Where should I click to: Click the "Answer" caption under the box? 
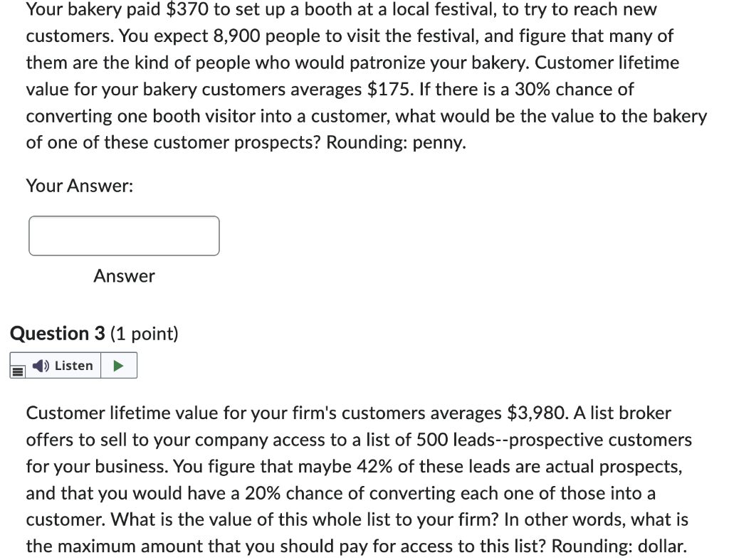click(x=124, y=275)
